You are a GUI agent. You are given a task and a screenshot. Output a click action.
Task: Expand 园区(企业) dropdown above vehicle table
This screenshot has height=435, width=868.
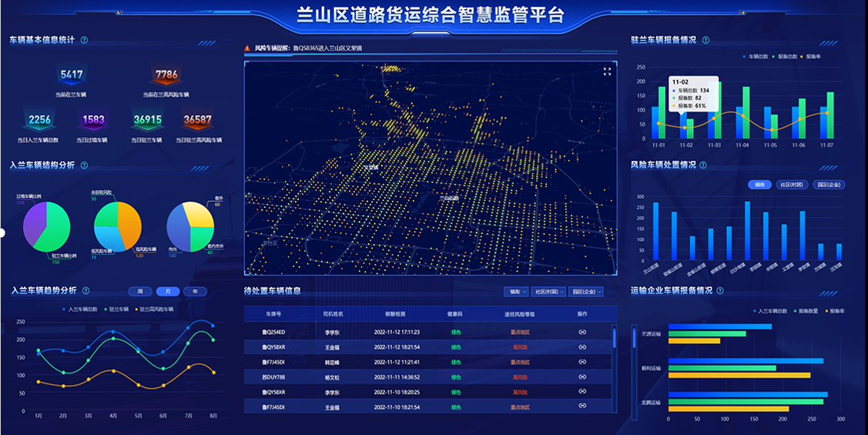point(586,292)
